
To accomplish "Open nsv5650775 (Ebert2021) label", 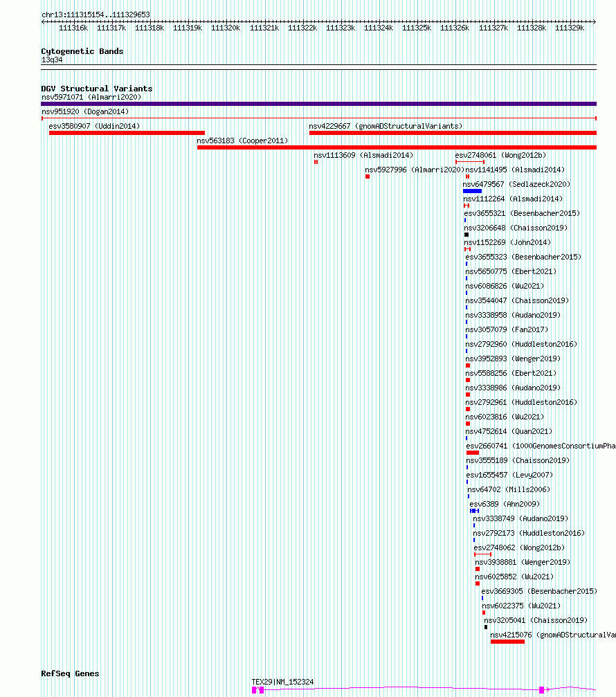I will (511, 271).
